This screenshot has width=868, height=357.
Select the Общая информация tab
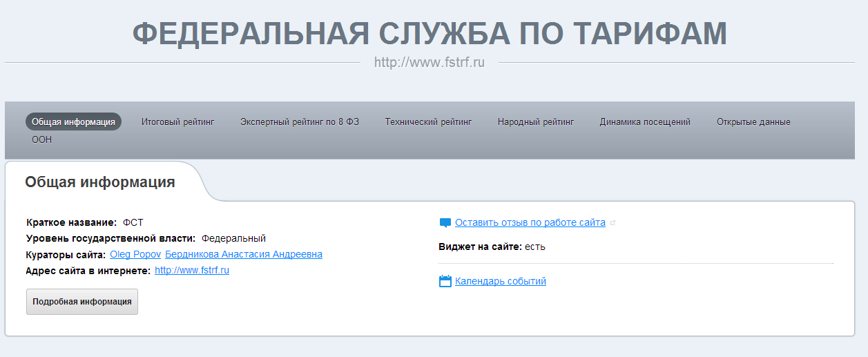pyautogui.click(x=73, y=122)
